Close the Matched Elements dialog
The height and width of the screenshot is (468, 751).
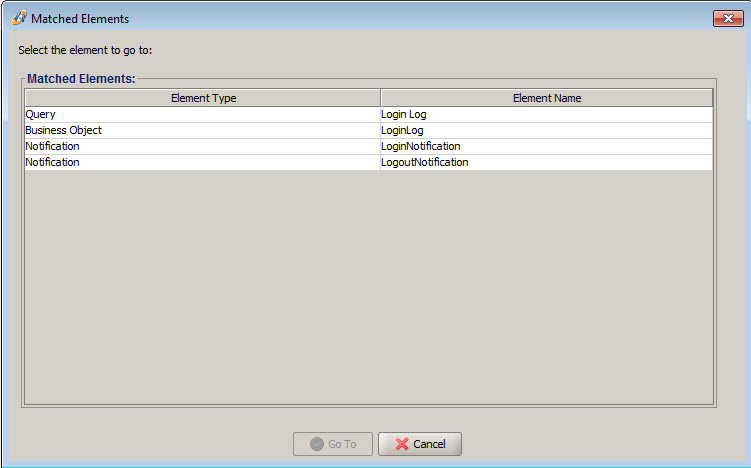[728, 18]
